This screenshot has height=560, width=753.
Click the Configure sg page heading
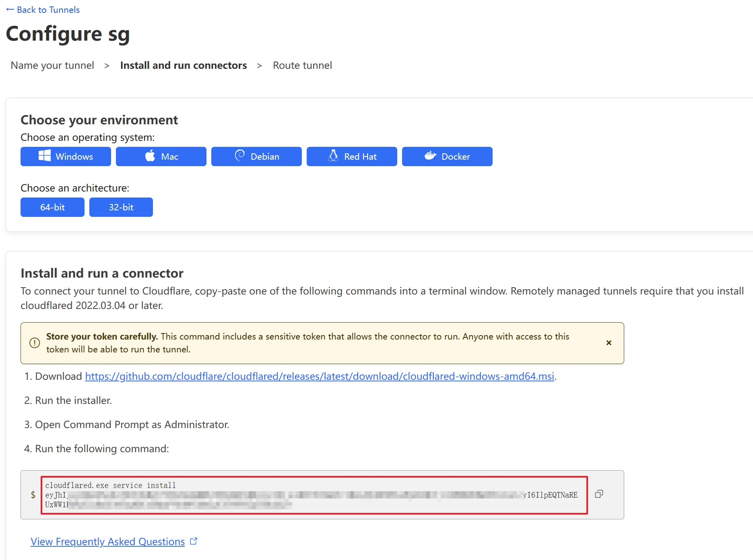pos(68,34)
